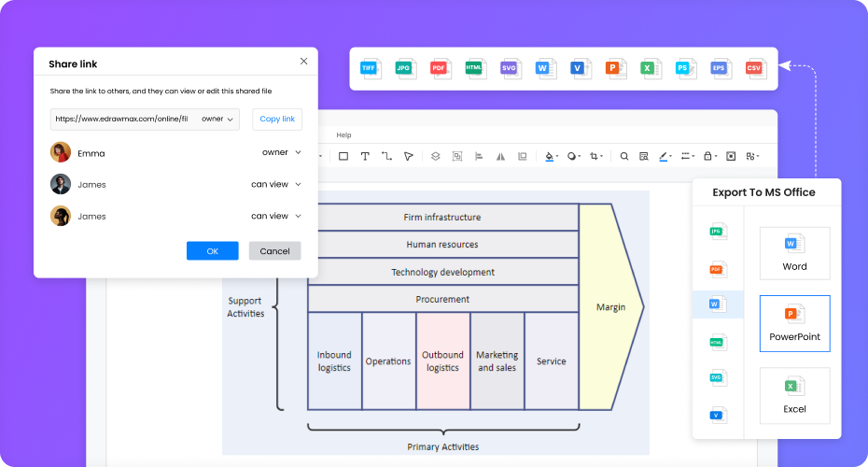Select the Rectangle shape tool

click(343, 156)
